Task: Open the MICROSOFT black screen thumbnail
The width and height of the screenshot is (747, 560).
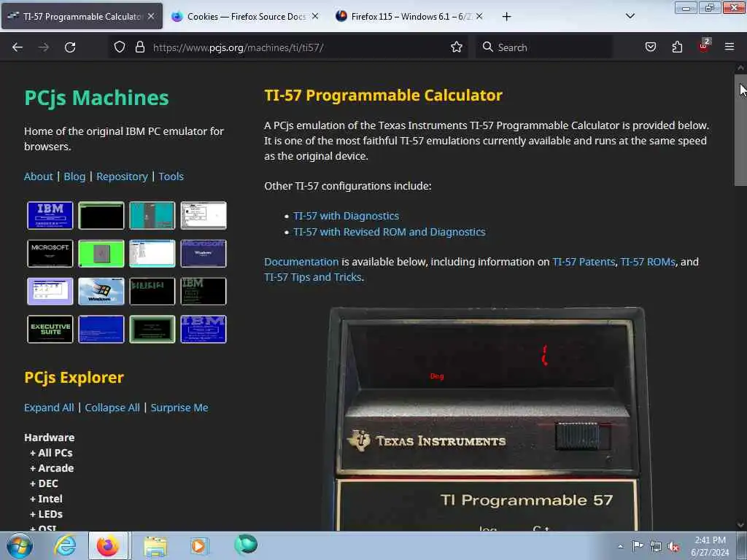Action: click(50, 253)
